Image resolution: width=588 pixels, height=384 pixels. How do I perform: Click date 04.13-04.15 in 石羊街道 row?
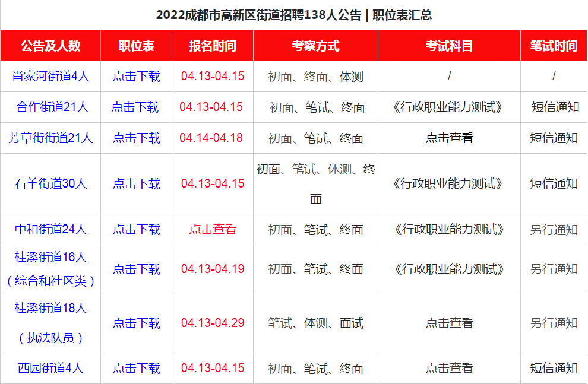click(213, 183)
